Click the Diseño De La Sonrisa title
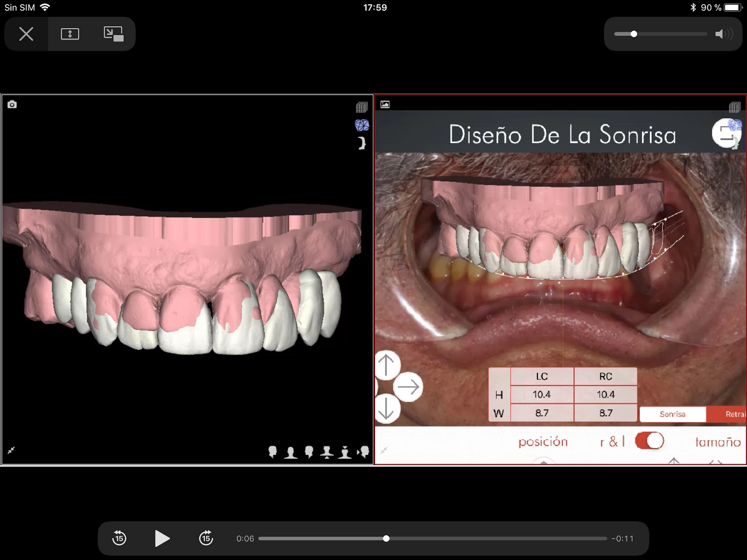 coord(563,134)
